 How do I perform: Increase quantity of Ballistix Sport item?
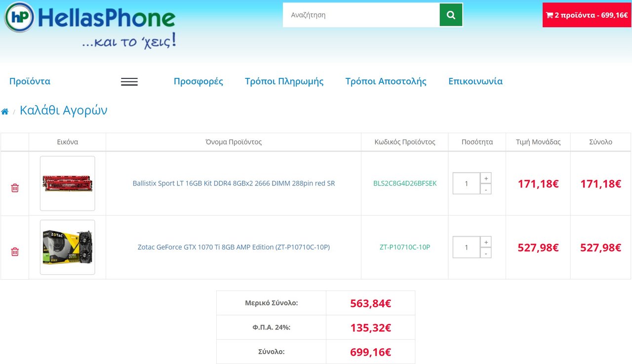[486, 178]
